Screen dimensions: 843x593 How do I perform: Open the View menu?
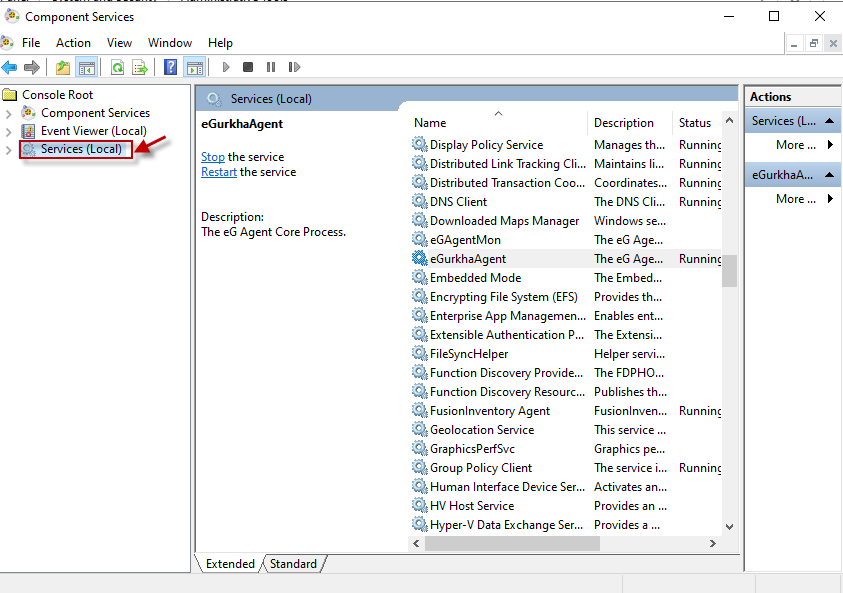coord(119,43)
